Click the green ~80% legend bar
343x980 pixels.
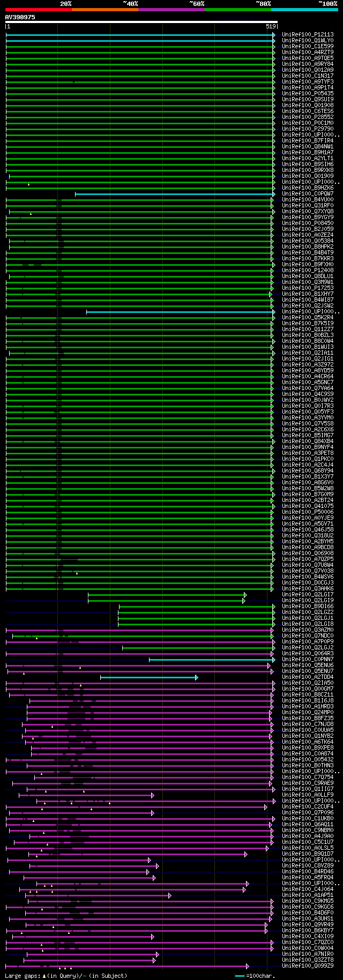tap(238, 9)
